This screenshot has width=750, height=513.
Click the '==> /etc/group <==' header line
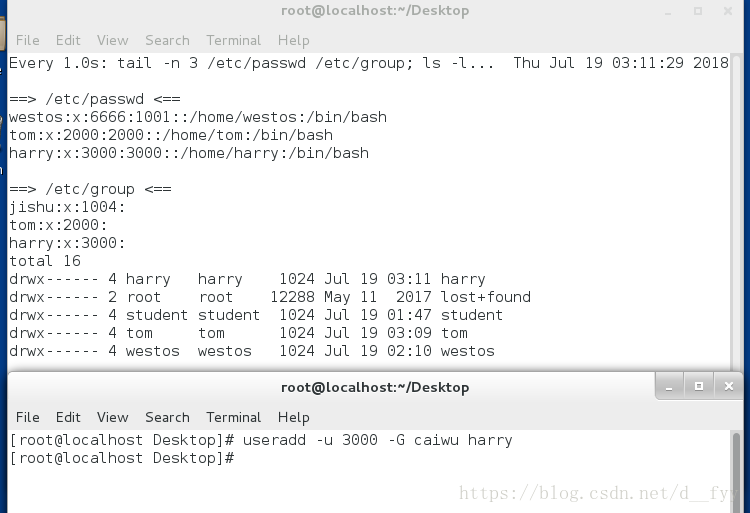(90, 189)
